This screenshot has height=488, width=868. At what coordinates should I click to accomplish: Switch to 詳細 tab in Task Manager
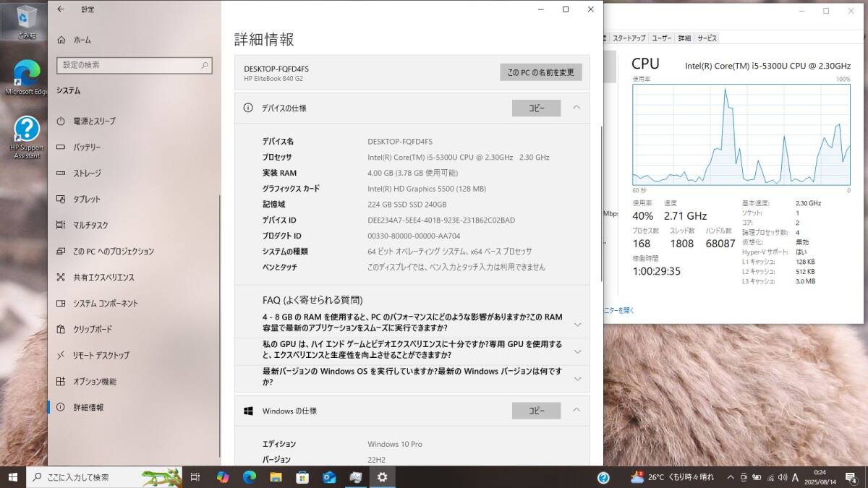pyautogui.click(x=684, y=38)
